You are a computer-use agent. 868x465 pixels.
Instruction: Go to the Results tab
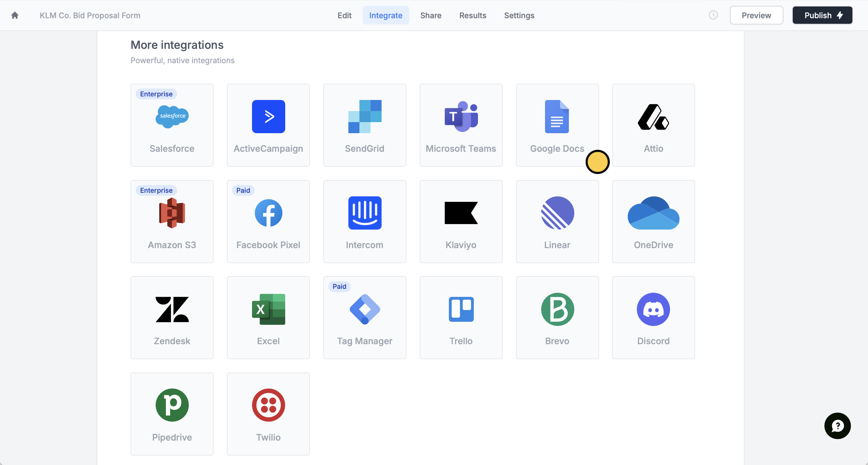tap(472, 15)
